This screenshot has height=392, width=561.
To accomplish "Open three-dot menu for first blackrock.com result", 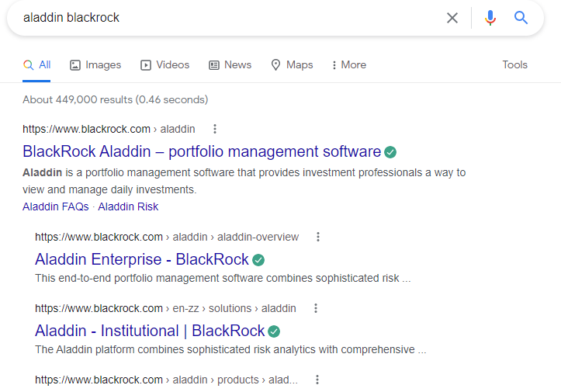I will pyautogui.click(x=215, y=129).
